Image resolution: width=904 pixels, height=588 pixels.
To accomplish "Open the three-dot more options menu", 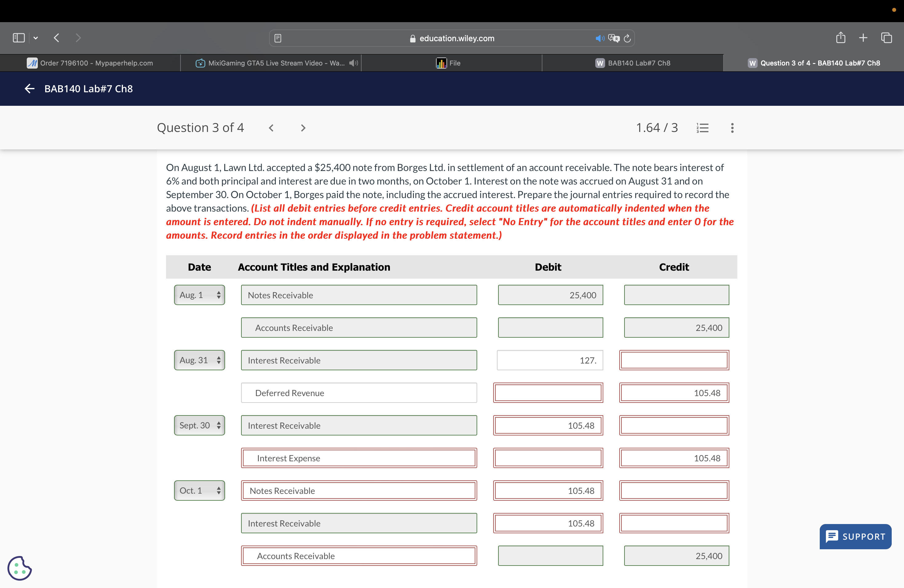I will [732, 128].
